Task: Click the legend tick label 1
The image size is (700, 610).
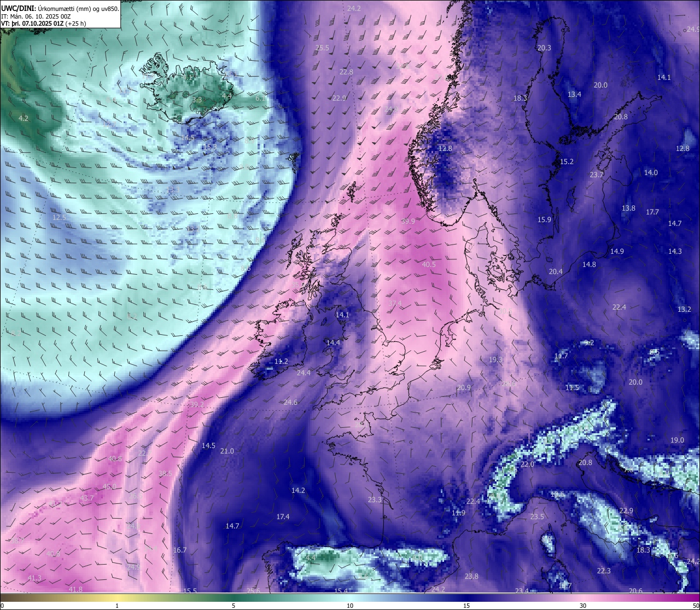Action: point(117,606)
